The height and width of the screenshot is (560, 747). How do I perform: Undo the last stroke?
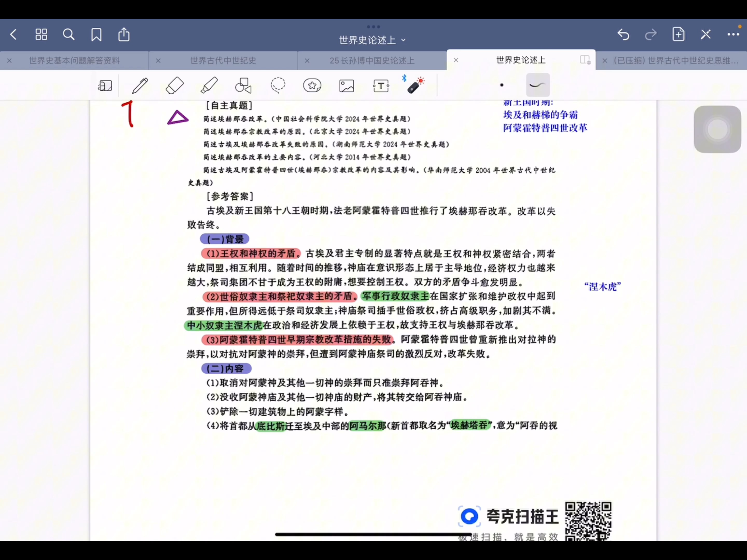point(623,34)
